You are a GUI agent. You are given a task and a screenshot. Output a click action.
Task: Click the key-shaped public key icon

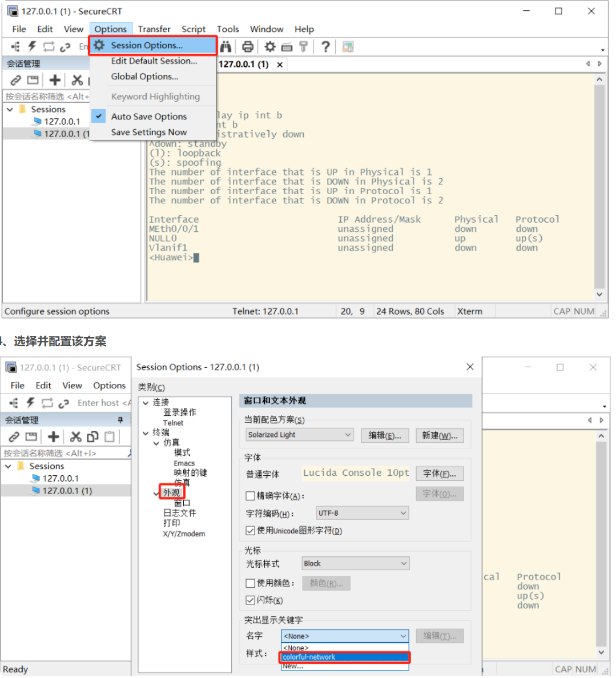click(304, 47)
